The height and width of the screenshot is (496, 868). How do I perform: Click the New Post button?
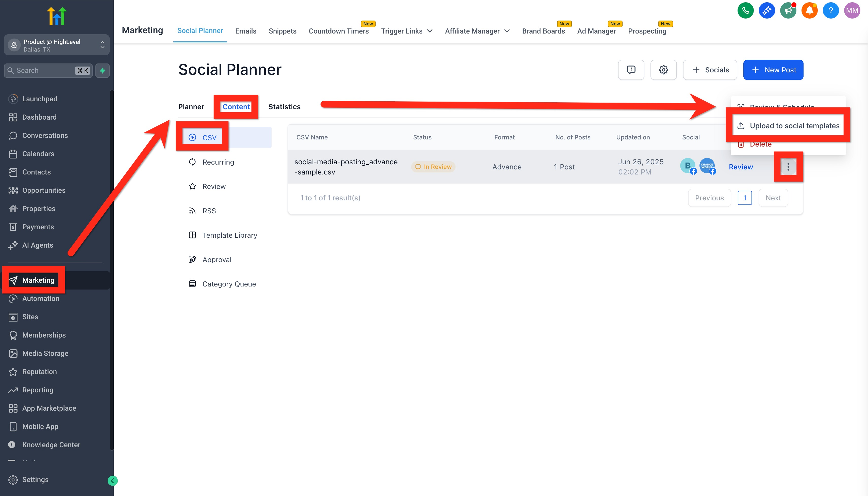point(773,70)
